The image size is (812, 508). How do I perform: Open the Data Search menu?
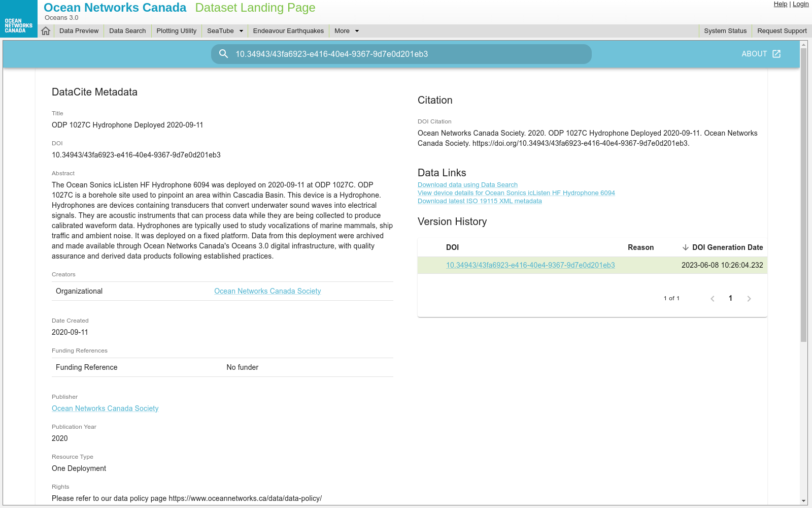click(127, 31)
